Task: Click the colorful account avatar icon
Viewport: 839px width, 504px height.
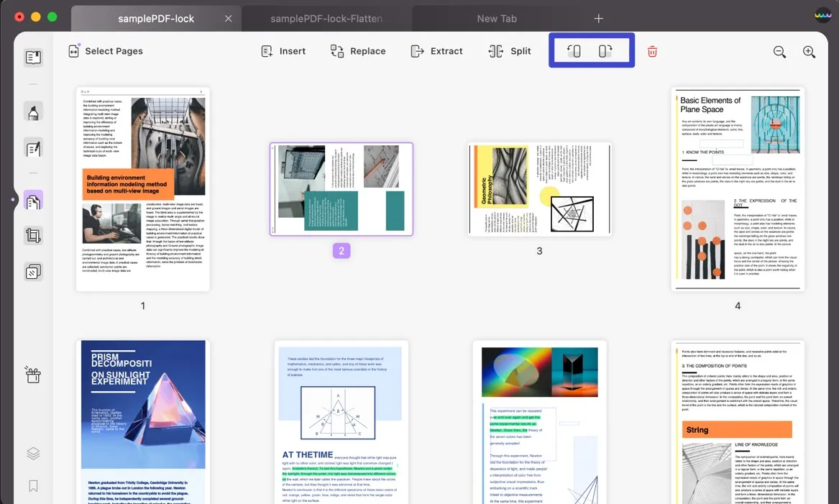Action: point(822,15)
